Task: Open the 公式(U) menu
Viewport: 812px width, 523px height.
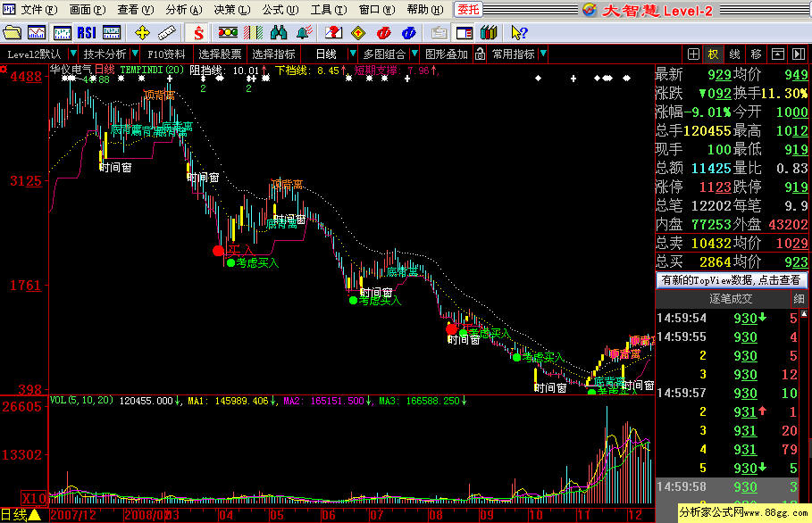Action: (x=280, y=10)
